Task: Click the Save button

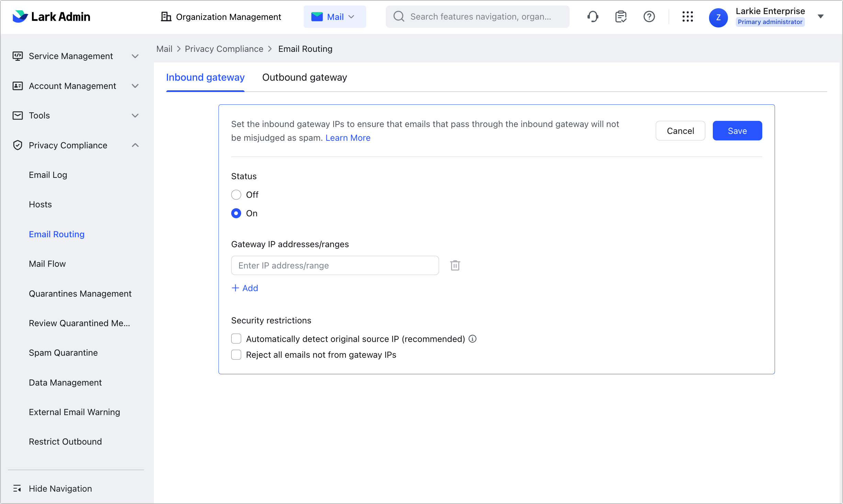Action: click(x=737, y=130)
